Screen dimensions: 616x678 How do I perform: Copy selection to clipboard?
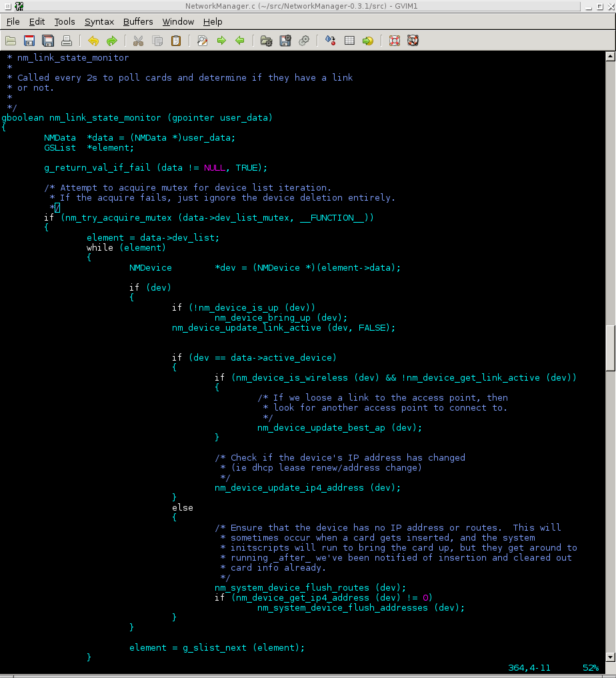pyautogui.click(x=157, y=41)
